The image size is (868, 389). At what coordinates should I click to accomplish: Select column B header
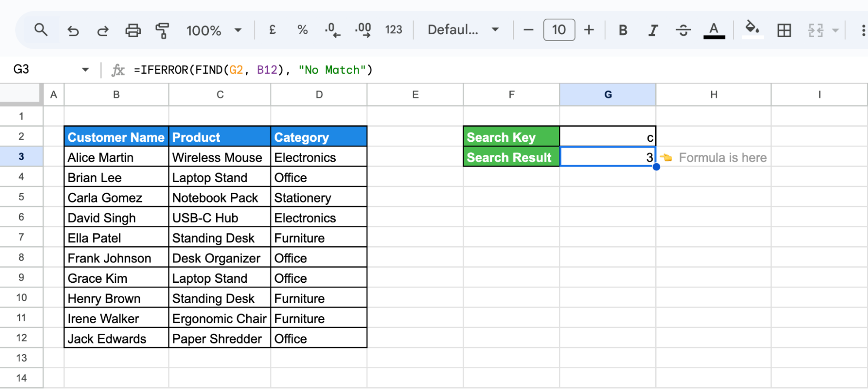pos(116,95)
